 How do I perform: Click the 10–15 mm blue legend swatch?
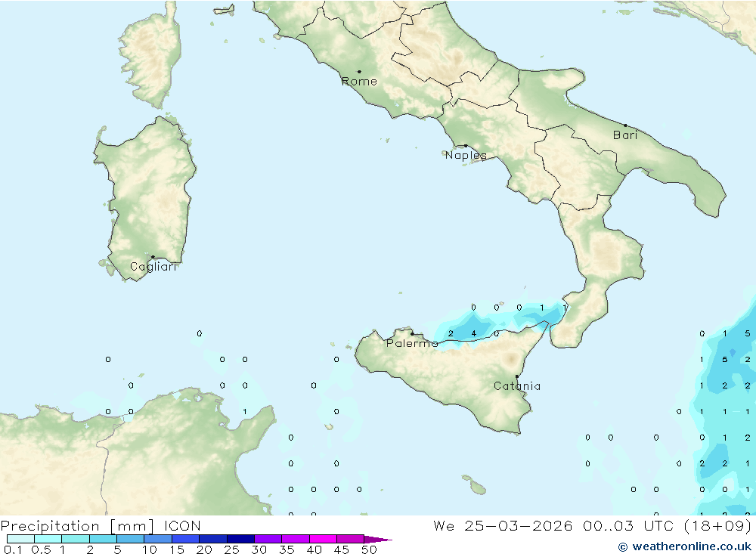(x=158, y=539)
